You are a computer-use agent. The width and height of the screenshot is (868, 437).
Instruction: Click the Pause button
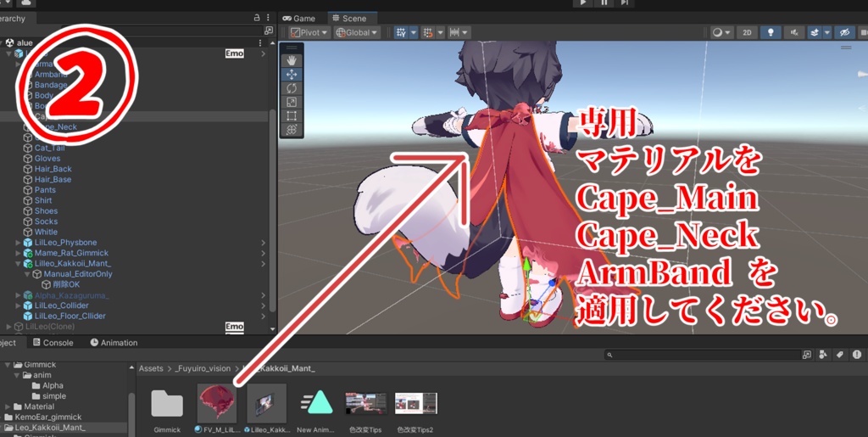[x=604, y=3]
